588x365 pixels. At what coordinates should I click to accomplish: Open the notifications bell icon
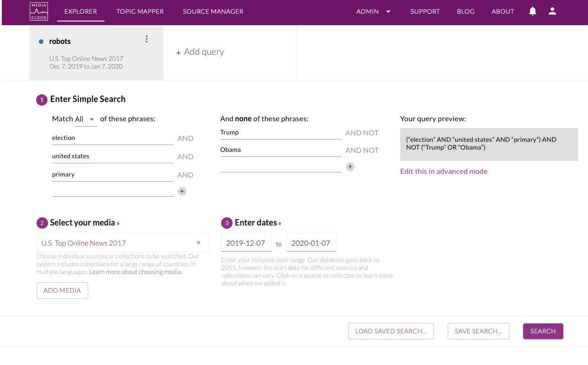(532, 11)
